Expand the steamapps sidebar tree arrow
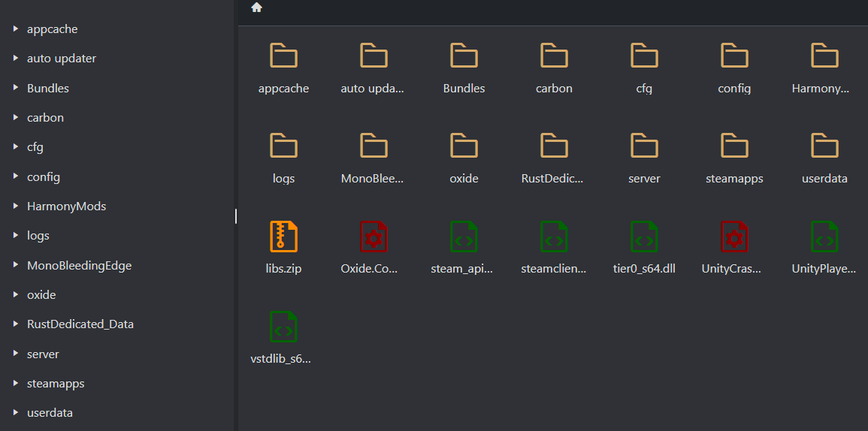The width and height of the screenshot is (868, 431). (16, 383)
